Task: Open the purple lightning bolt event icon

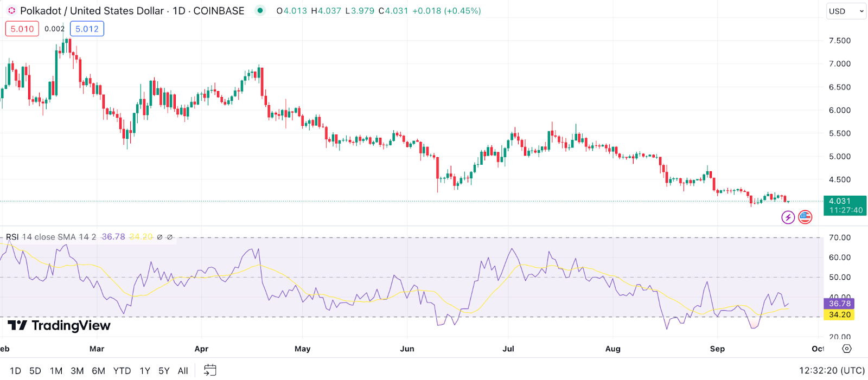Action: pyautogui.click(x=788, y=217)
